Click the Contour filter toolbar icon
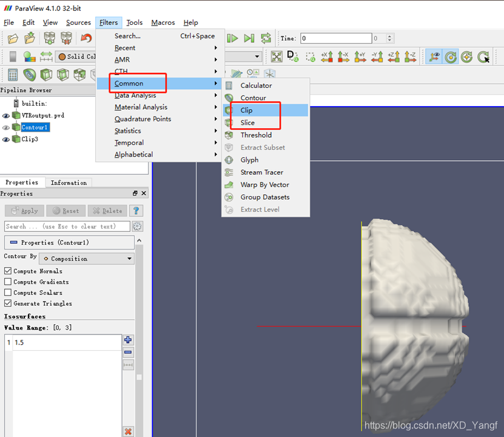This screenshot has width=504, height=437. pos(30,75)
